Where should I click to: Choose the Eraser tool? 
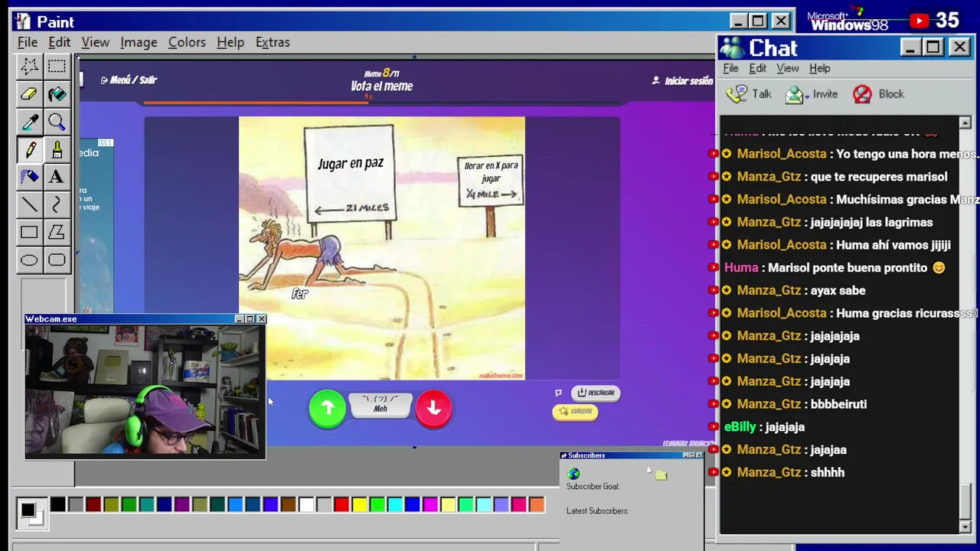pos(29,94)
